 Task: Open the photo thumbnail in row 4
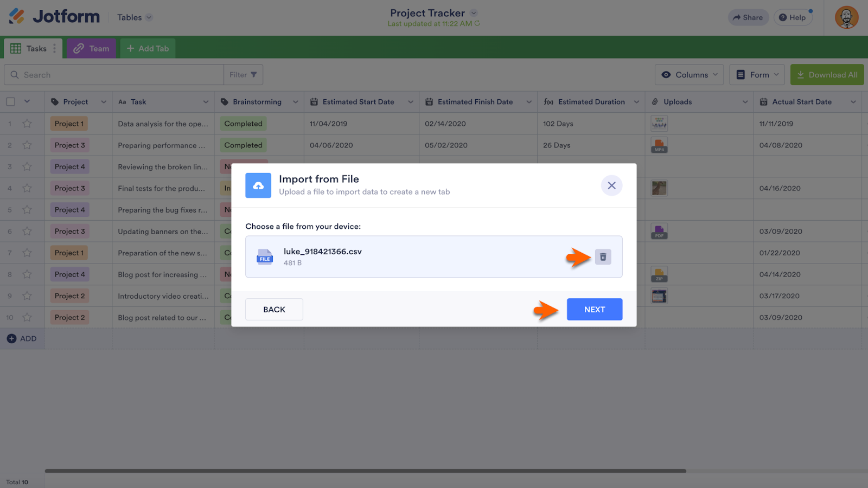click(x=659, y=188)
